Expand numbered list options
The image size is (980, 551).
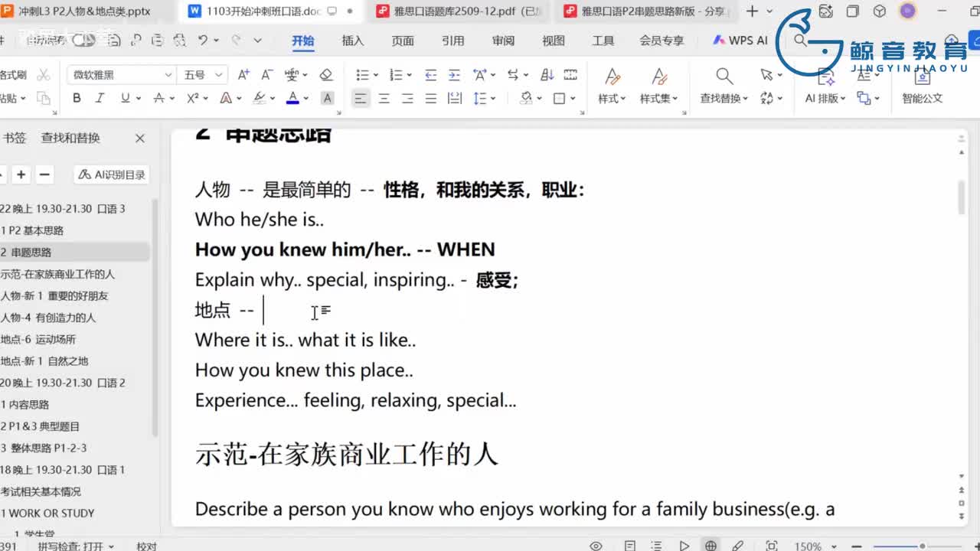(x=410, y=75)
